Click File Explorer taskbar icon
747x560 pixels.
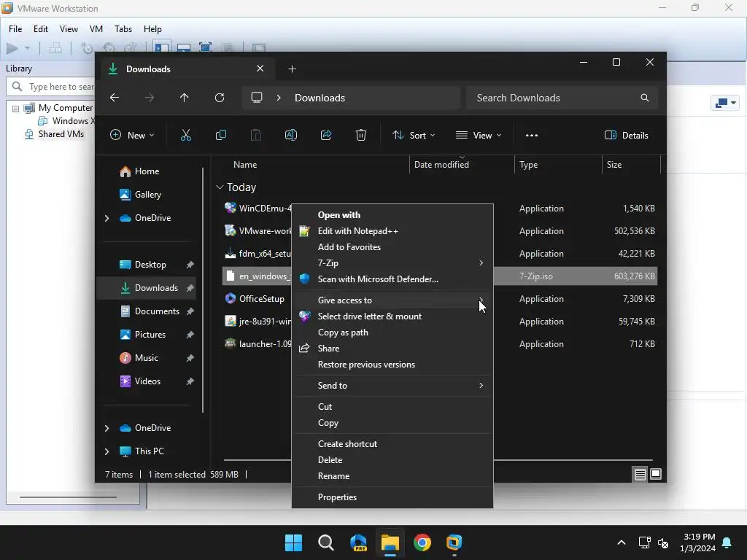(390, 542)
